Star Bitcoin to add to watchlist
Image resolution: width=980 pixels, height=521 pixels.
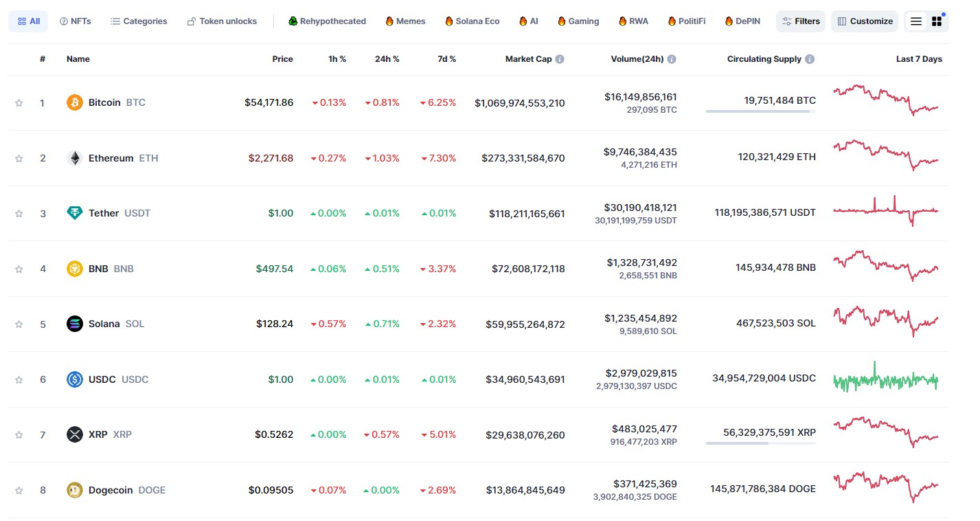tap(19, 103)
